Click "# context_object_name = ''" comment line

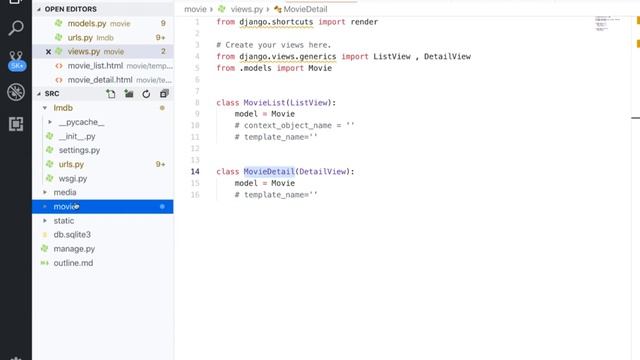pos(294,125)
